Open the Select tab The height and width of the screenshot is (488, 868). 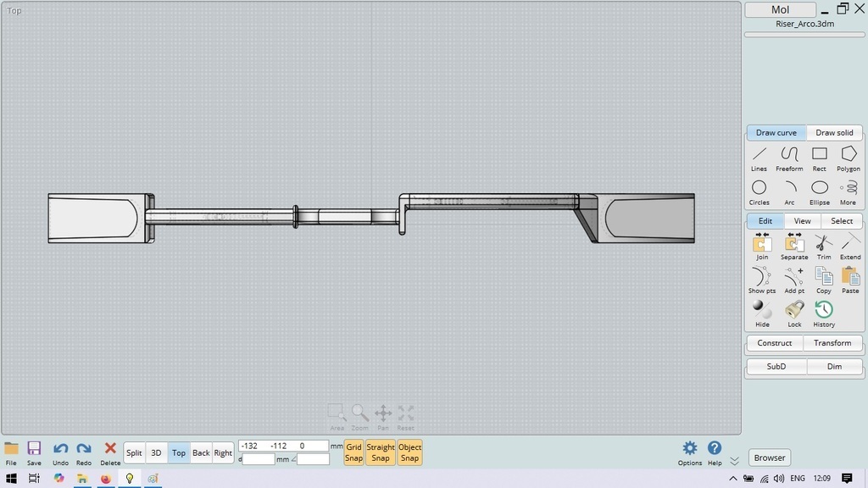click(842, 221)
